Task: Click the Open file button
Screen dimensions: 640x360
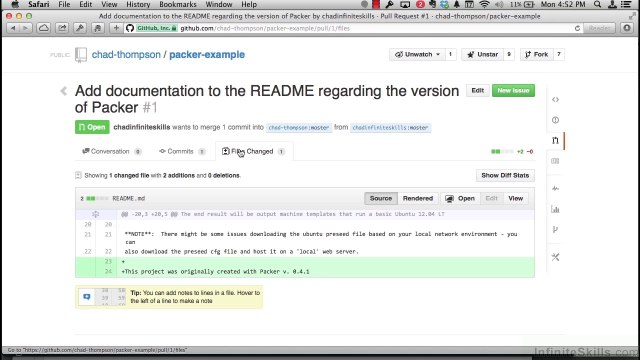Action: (x=460, y=198)
